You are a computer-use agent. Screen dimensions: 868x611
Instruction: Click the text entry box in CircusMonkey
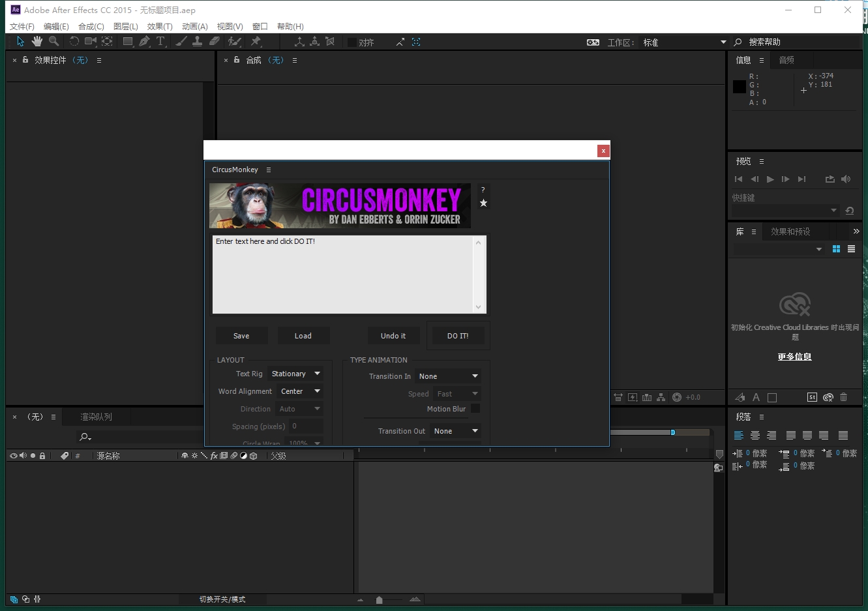click(342, 275)
